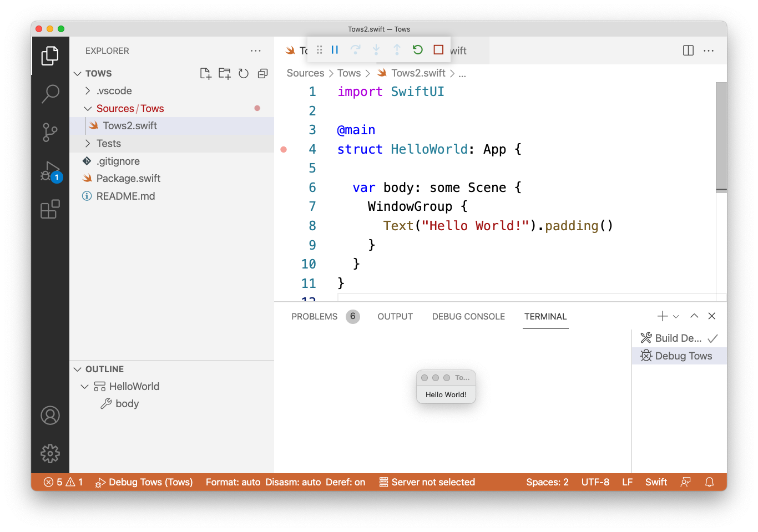
Task: Switch to the OUTPUT tab
Action: [395, 316]
